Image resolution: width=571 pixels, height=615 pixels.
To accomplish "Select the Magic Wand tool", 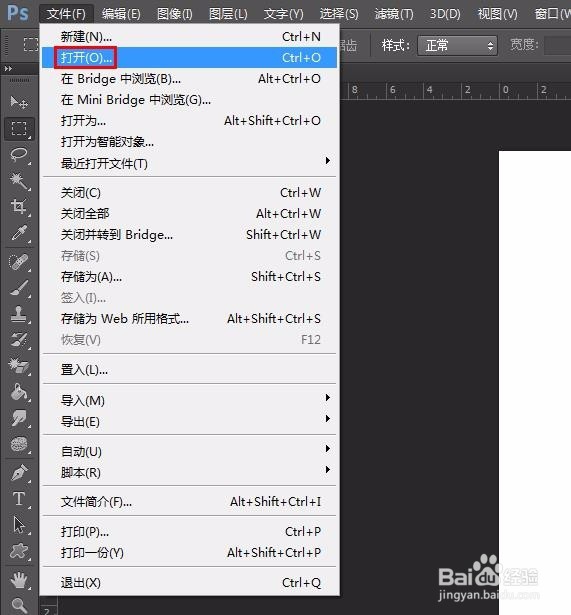I will coord(19,181).
